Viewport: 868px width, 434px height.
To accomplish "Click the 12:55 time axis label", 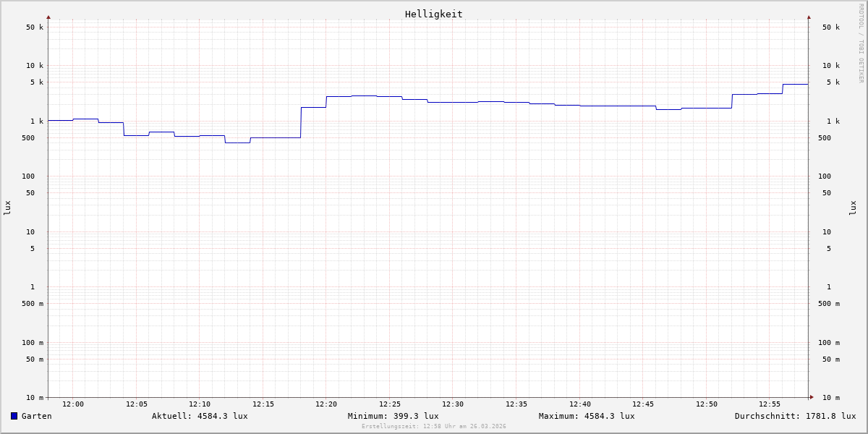I will [x=770, y=404].
